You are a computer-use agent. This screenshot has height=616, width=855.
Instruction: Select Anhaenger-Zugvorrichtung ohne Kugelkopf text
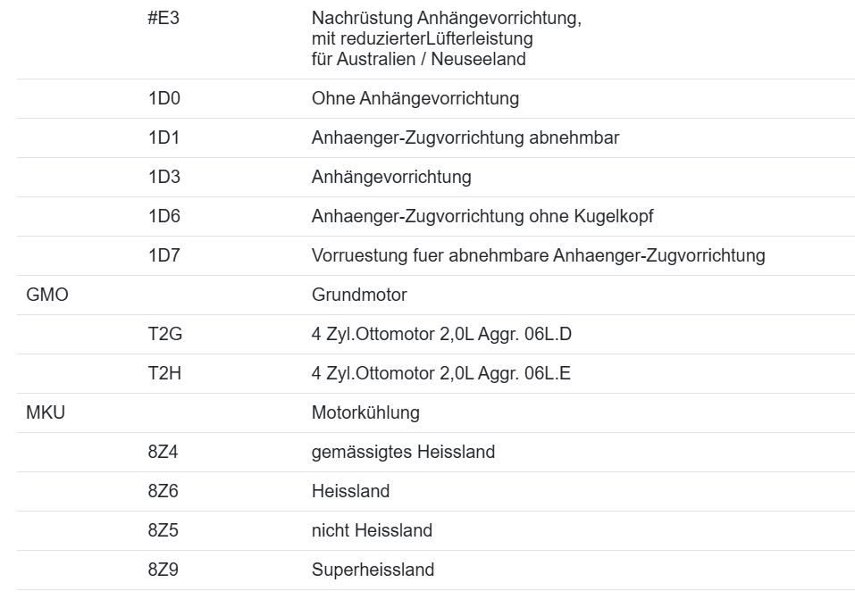tap(488, 217)
